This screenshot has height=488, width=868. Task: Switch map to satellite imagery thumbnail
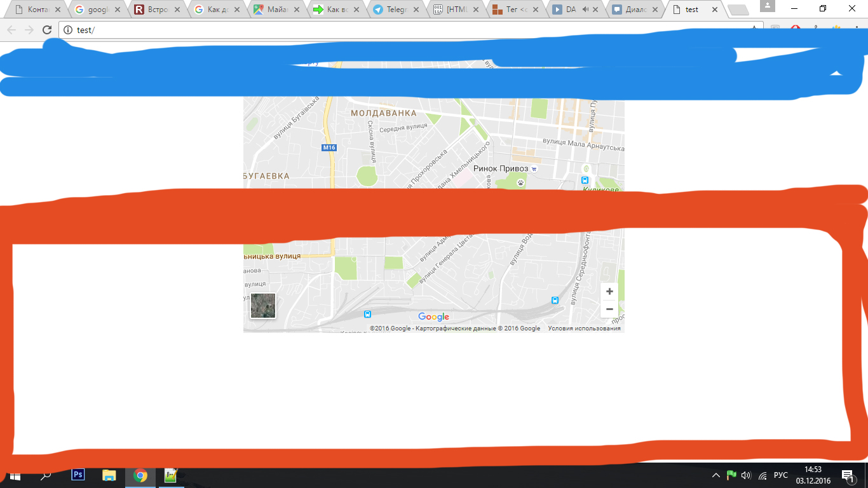tap(263, 306)
